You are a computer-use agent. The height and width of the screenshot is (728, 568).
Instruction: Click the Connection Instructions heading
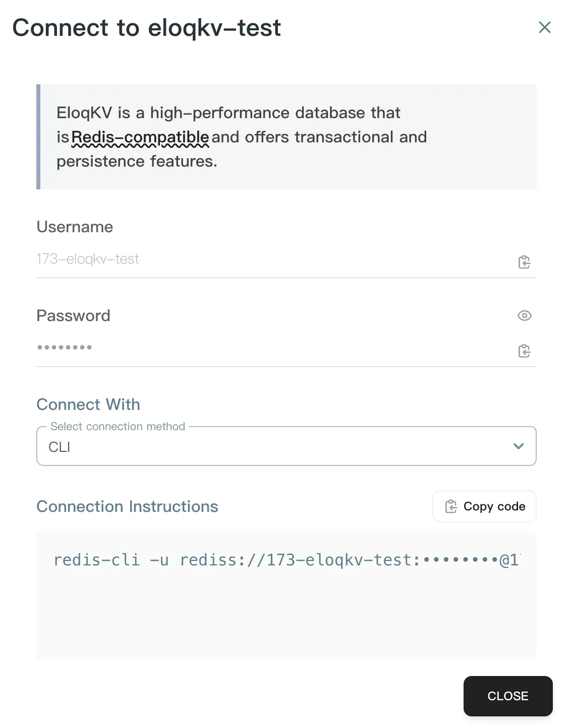point(127,506)
